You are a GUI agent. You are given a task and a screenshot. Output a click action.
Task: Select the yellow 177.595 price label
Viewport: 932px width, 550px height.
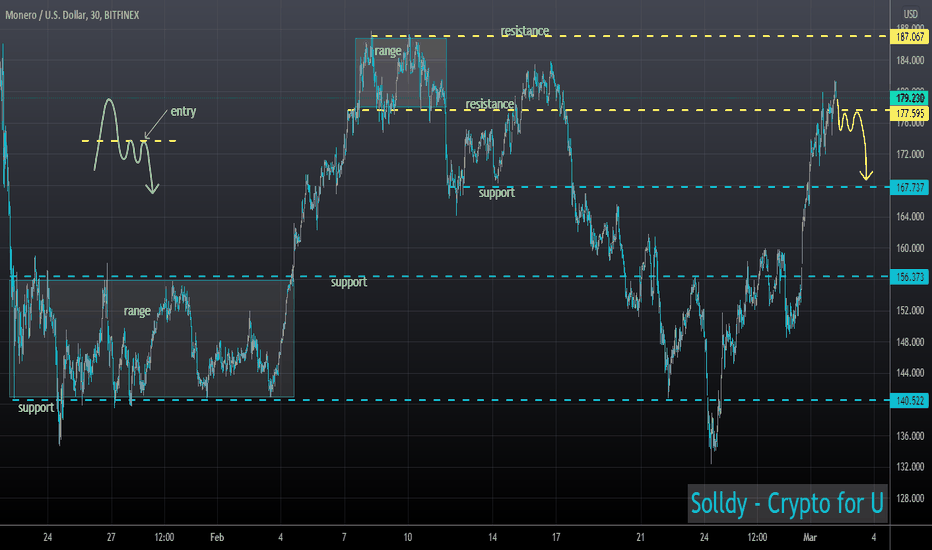pyautogui.click(x=909, y=113)
